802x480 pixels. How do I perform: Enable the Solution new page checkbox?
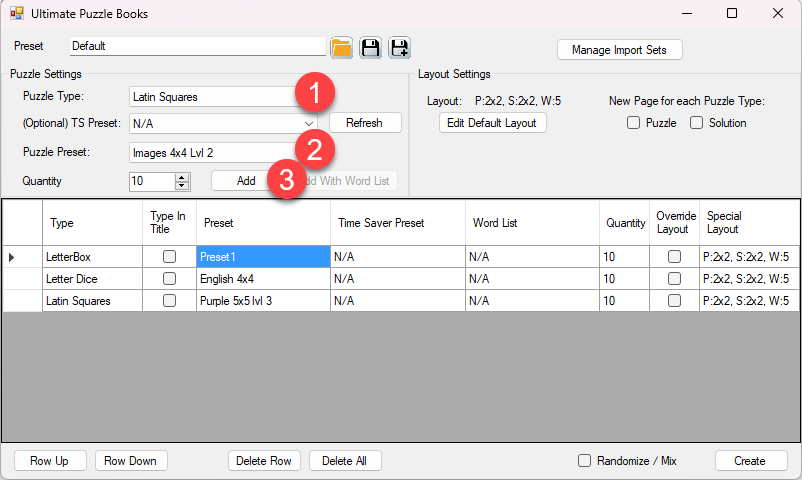tap(696, 123)
